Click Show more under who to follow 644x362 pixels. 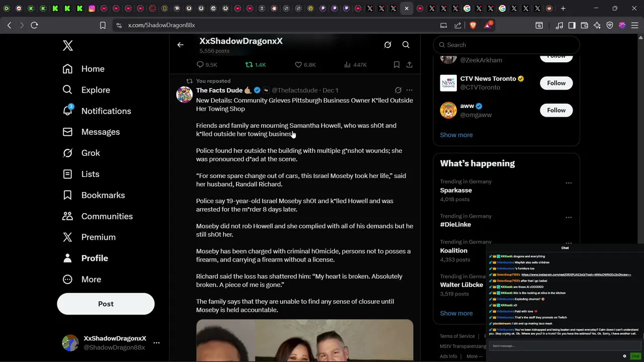click(x=456, y=135)
